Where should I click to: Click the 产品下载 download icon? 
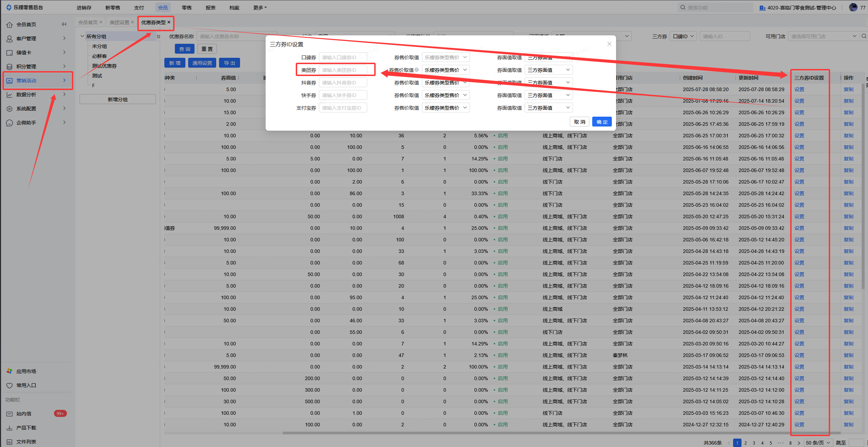point(9,428)
